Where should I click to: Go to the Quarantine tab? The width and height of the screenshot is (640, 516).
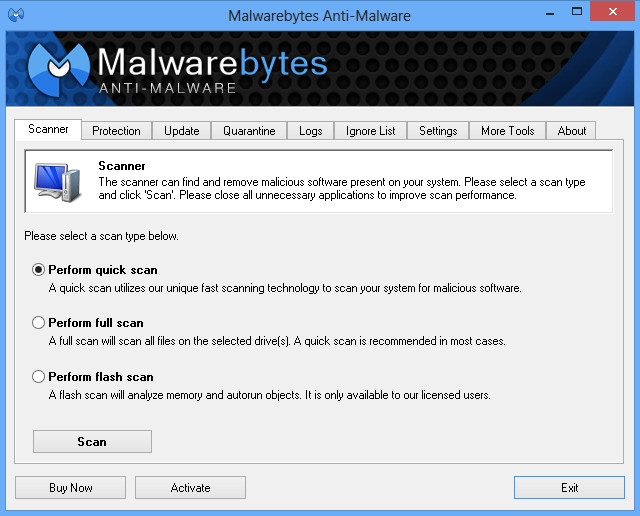249,131
